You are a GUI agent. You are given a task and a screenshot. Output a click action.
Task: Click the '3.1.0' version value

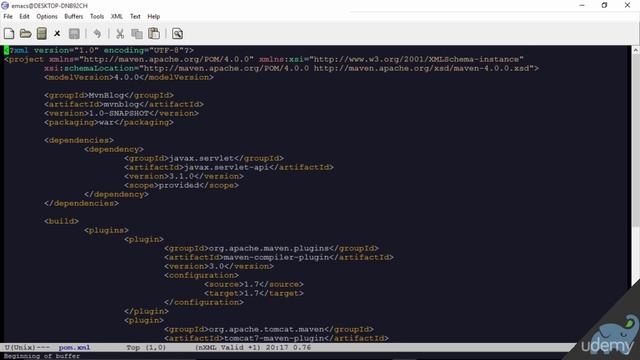click(181, 176)
